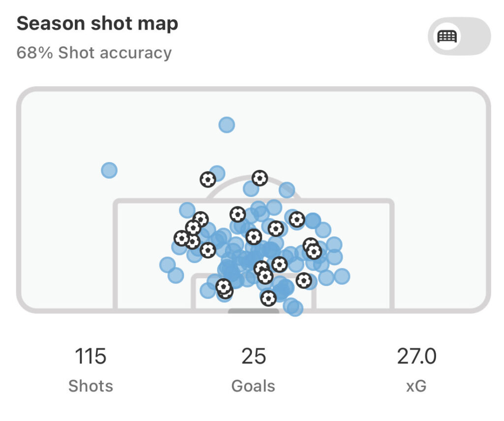Select the rightmost blue shot dot
The width and height of the screenshot is (504, 421).
tap(342, 276)
